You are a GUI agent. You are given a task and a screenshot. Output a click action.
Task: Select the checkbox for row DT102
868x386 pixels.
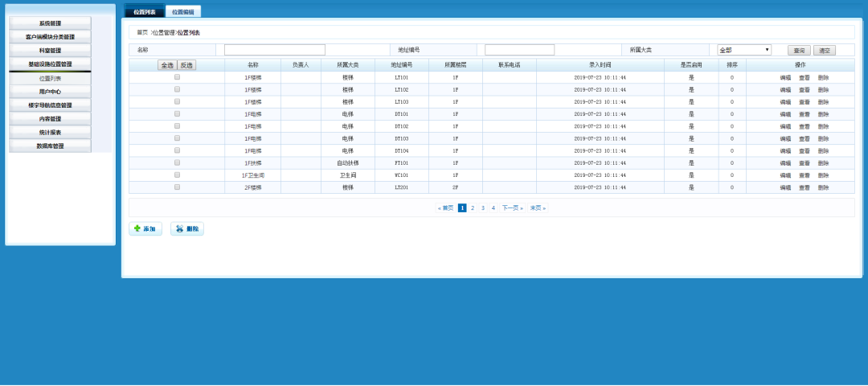(177, 126)
